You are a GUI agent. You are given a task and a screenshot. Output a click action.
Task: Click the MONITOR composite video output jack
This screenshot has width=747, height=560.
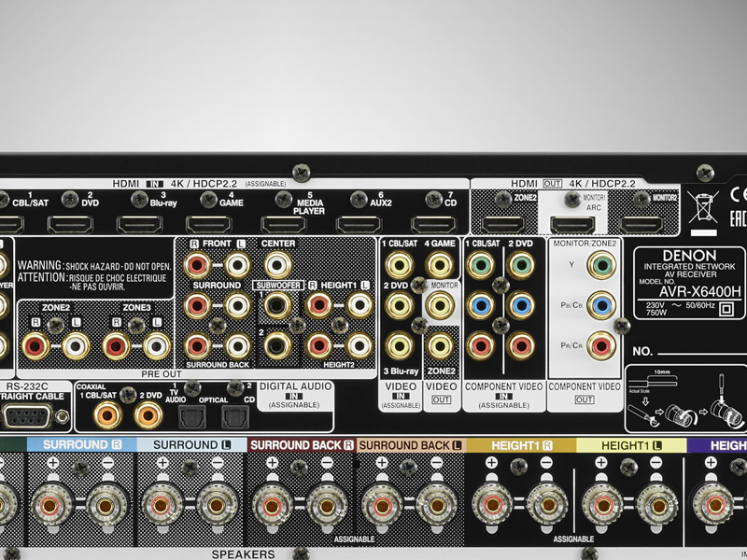[439, 305]
